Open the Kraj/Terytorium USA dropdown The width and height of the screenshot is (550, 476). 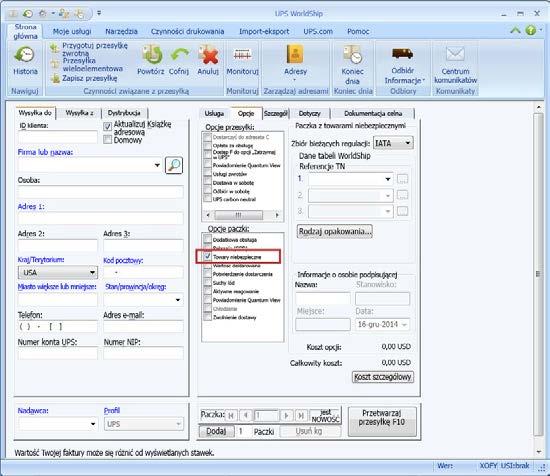92,272
